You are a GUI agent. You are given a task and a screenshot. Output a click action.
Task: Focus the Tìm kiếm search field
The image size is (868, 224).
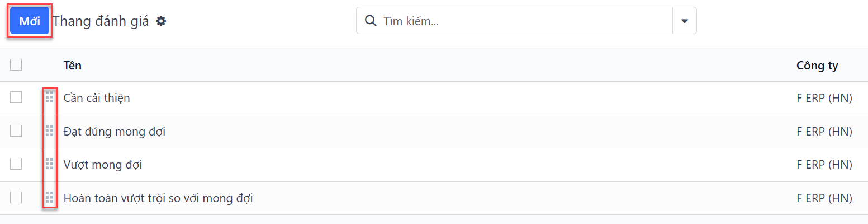(x=525, y=21)
